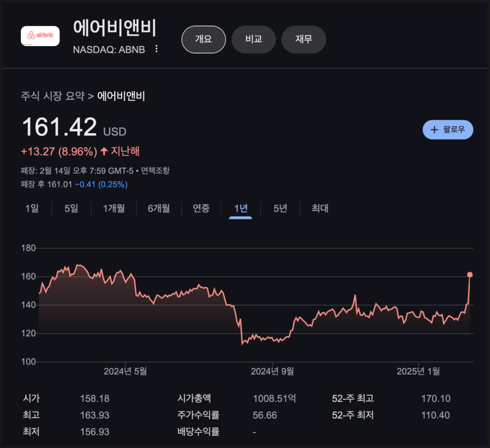
Task: Select the 개요 overview tab
Action: 203,40
